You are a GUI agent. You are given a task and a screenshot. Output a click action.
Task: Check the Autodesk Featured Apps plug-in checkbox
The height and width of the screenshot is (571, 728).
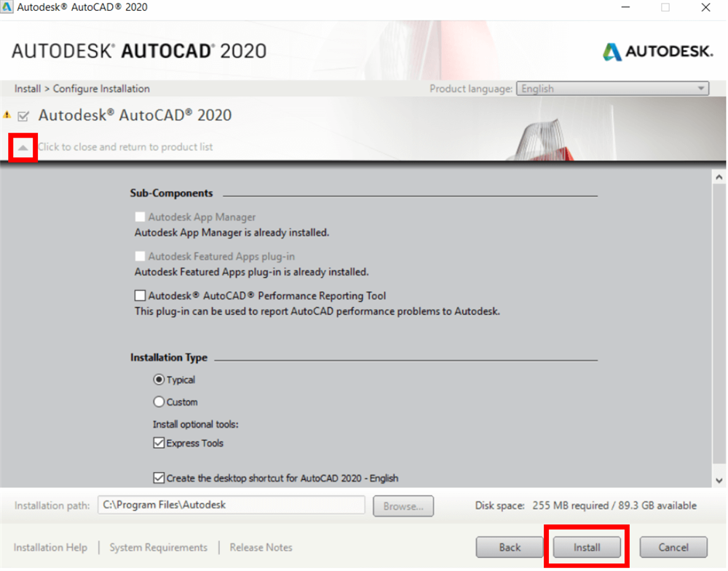coord(140,257)
